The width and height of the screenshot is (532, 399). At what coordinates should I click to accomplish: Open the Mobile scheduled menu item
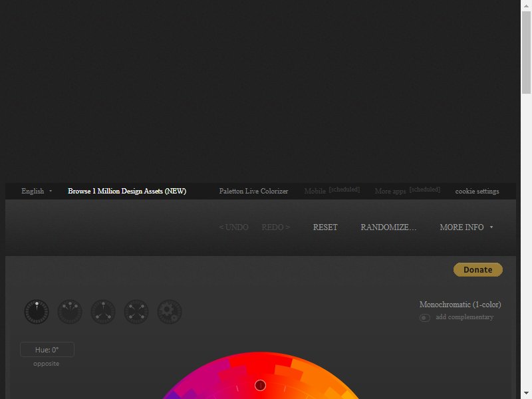(x=332, y=191)
